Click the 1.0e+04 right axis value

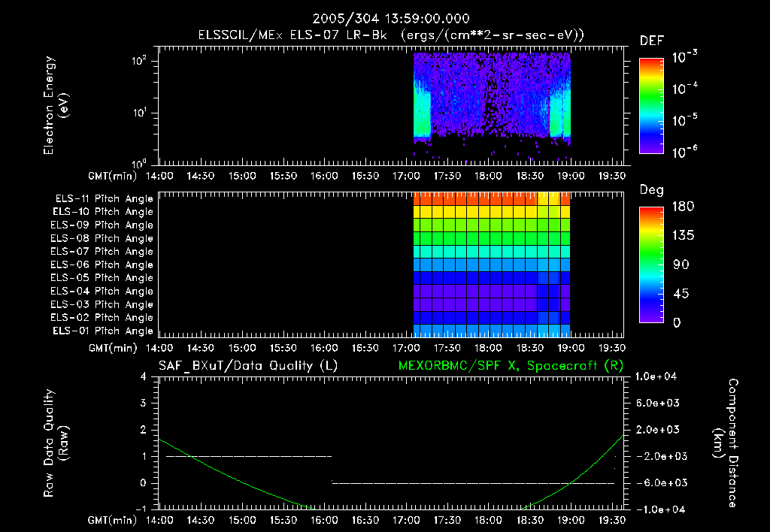click(656, 377)
